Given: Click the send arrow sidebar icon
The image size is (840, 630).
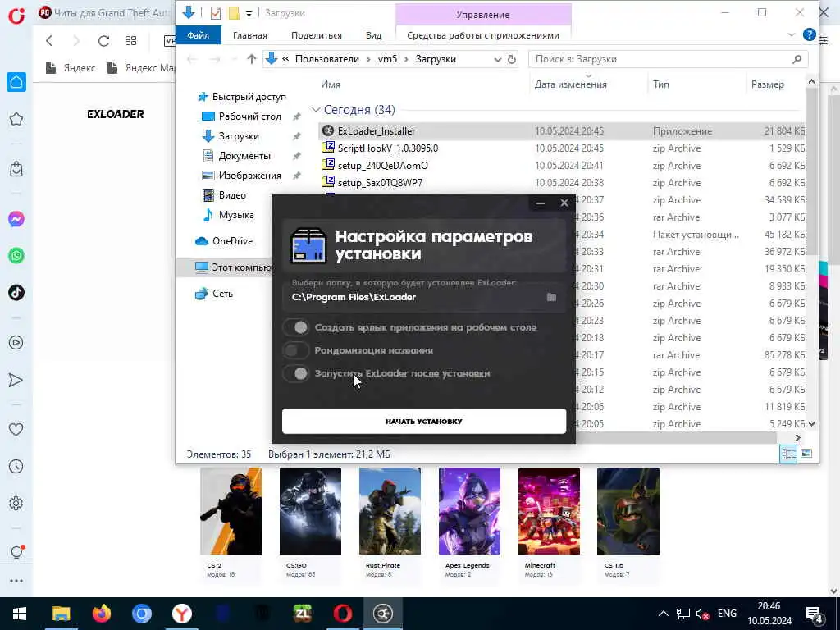Looking at the screenshot, I should point(16,380).
